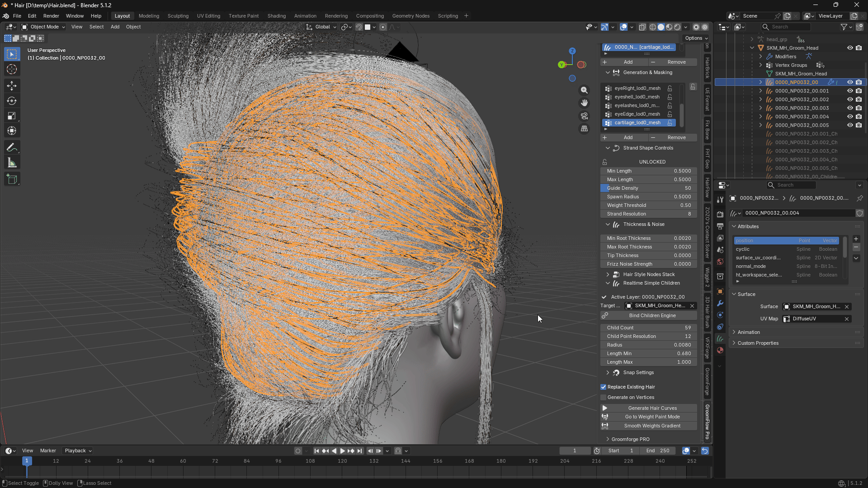Open the Playback dropdown

point(78,451)
